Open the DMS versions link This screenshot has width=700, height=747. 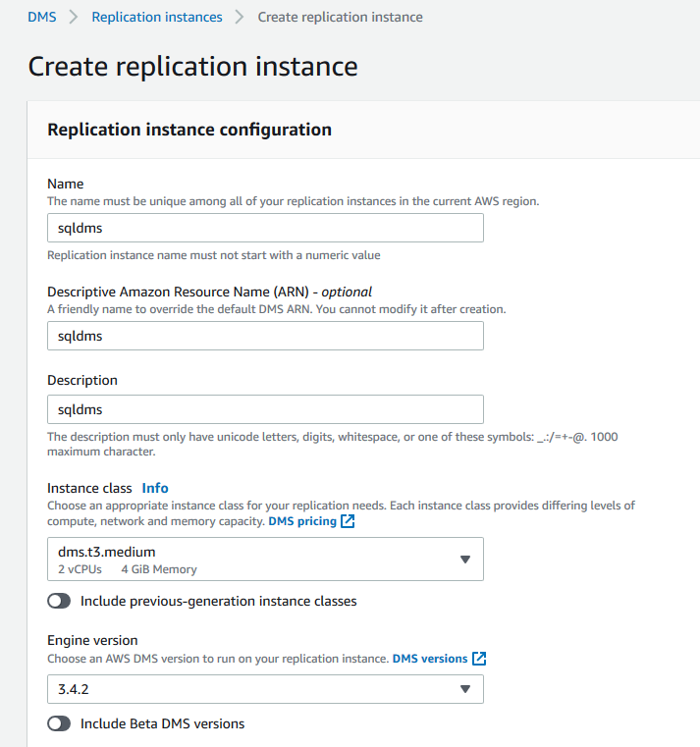click(x=429, y=659)
